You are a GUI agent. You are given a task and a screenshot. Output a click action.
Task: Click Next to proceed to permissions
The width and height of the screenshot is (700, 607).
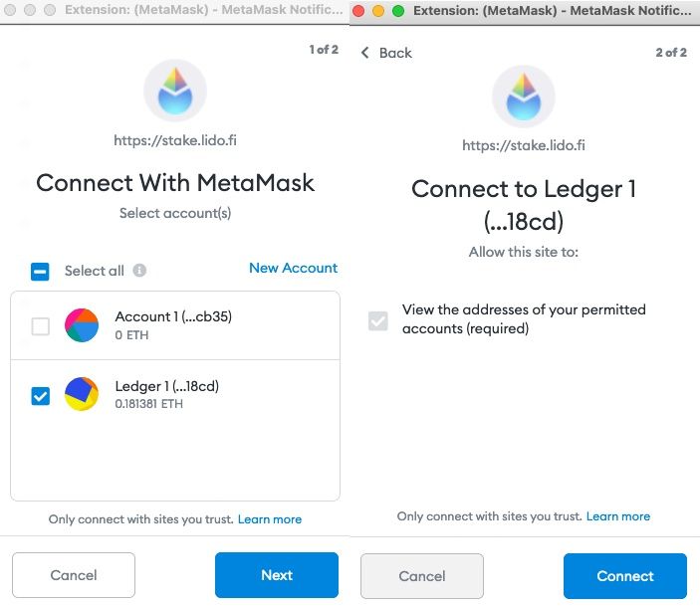[277, 575]
